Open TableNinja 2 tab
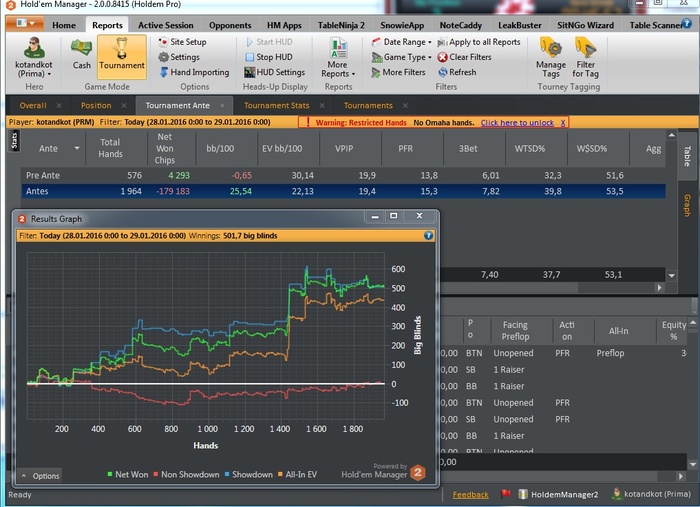The width and height of the screenshot is (700, 507). [x=341, y=25]
